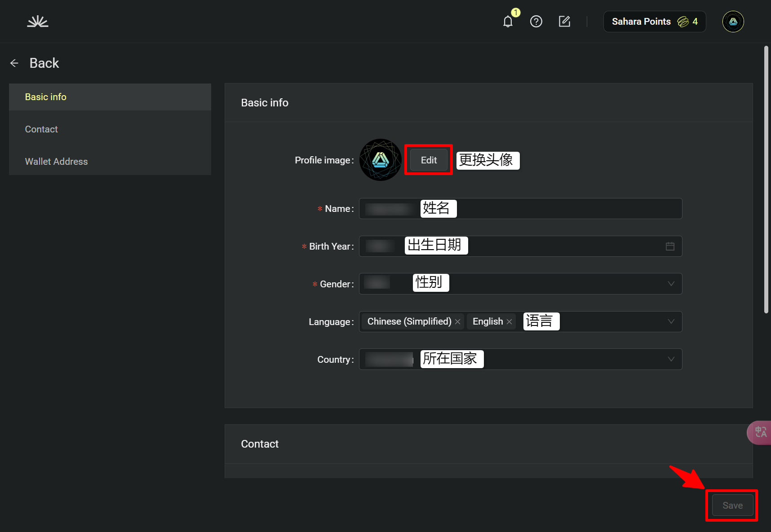Open the Birth Year calendar icon
The width and height of the screenshot is (771, 532).
click(x=670, y=246)
